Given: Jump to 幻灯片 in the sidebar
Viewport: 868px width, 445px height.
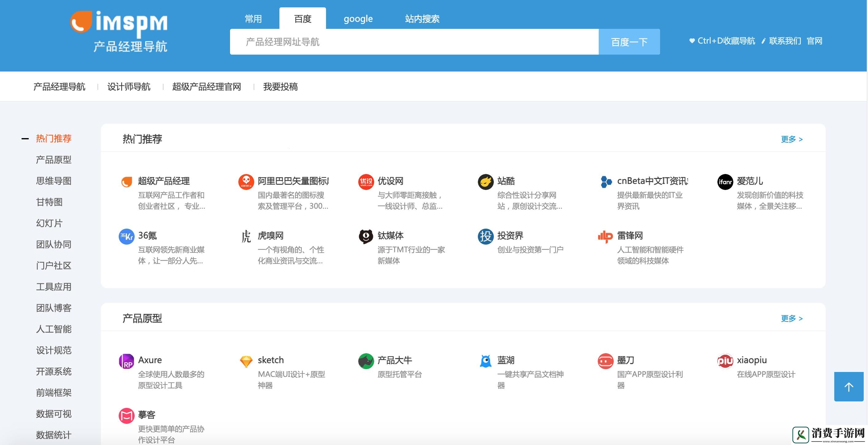Looking at the screenshot, I should (x=49, y=223).
